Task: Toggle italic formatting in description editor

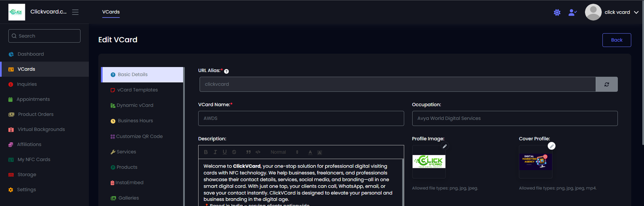Action: pyautogui.click(x=215, y=152)
